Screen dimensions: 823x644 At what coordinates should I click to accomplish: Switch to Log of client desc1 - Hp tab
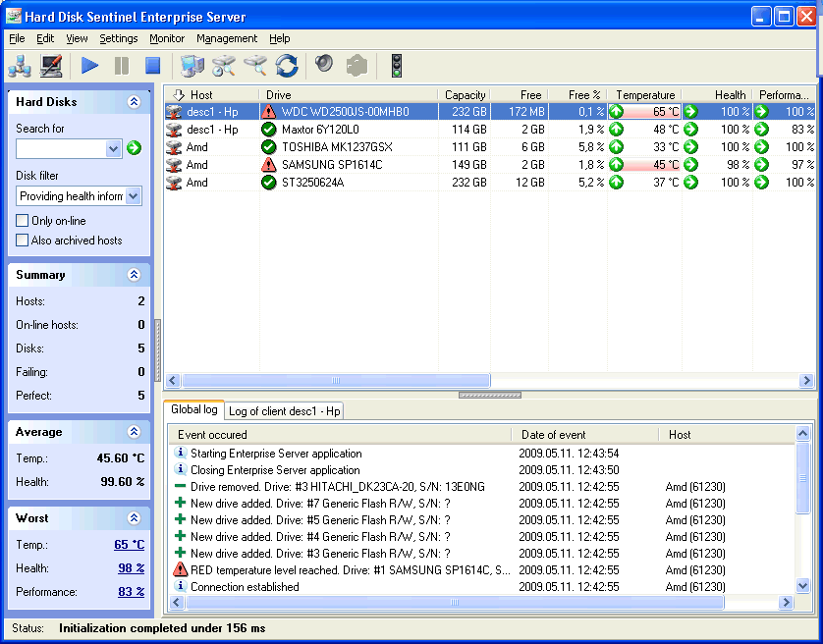(285, 411)
